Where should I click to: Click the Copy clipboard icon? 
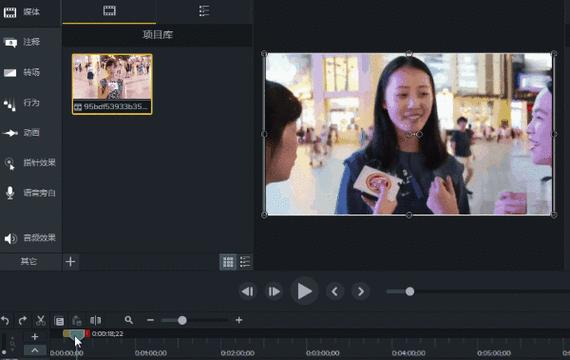[59, 321]
